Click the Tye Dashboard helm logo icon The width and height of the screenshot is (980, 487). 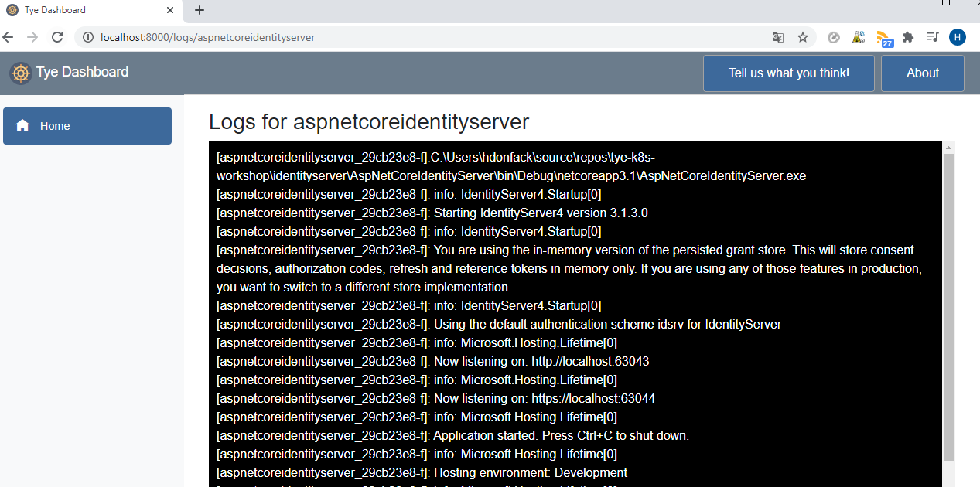click(x=20, y=73)
